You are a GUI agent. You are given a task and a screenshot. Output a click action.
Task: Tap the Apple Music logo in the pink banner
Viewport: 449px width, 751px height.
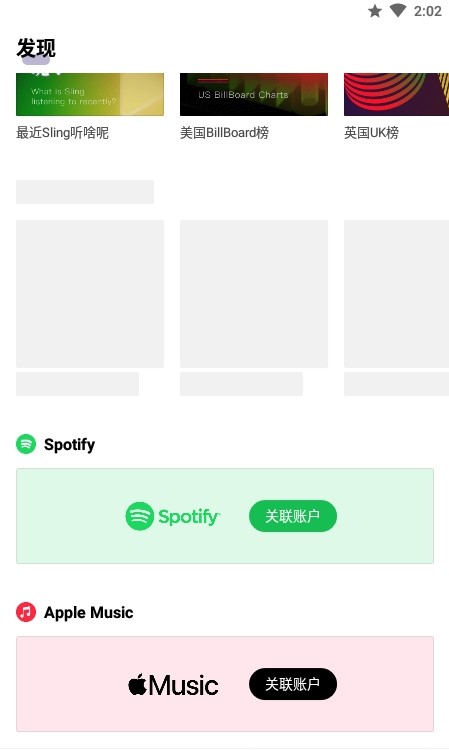pyautogui.click(x=173, y=684)
